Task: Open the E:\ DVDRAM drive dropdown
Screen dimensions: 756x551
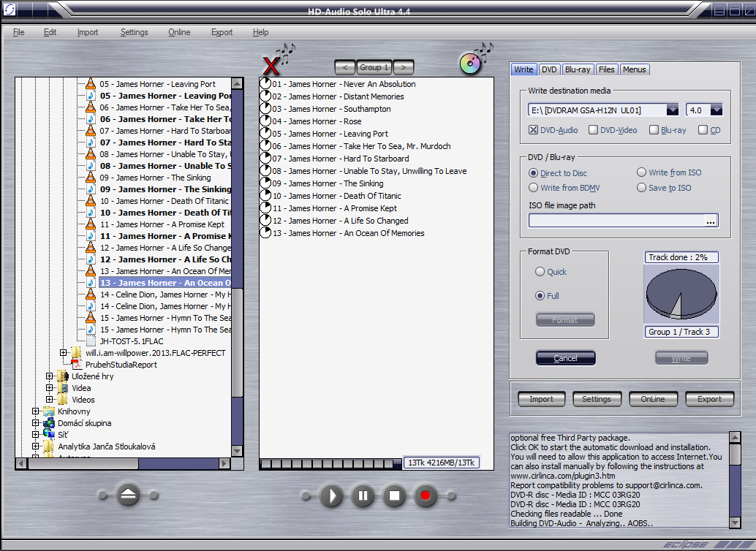Action: click(672, 110)
